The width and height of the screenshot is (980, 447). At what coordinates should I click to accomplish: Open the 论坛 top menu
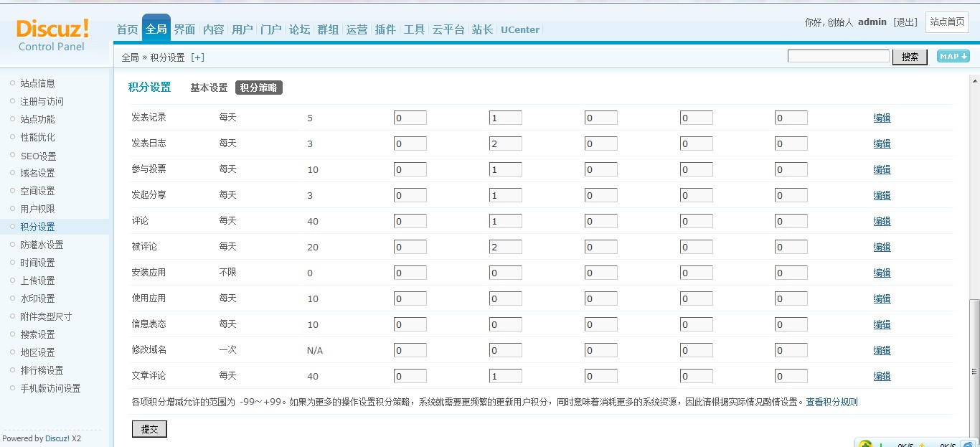pyautogui.click(x=300, y=29)
